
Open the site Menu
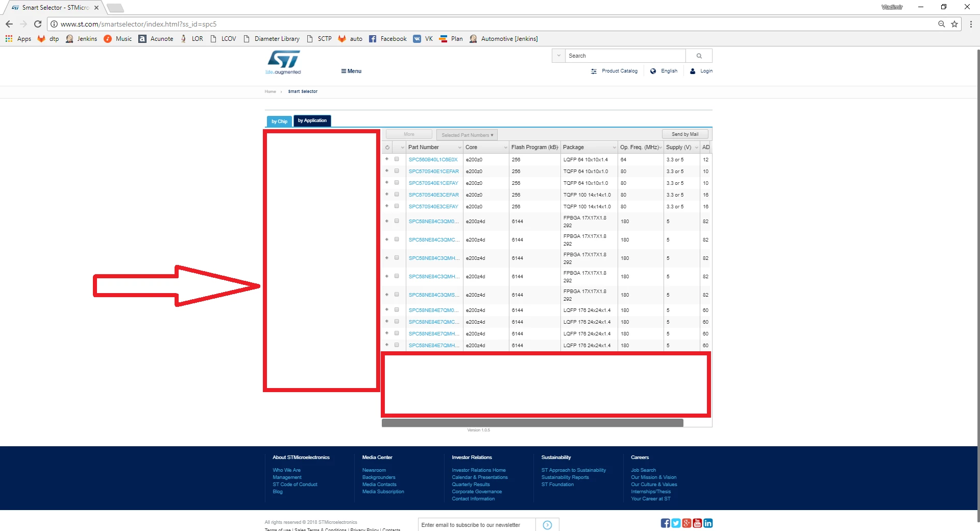click(351, 71)
